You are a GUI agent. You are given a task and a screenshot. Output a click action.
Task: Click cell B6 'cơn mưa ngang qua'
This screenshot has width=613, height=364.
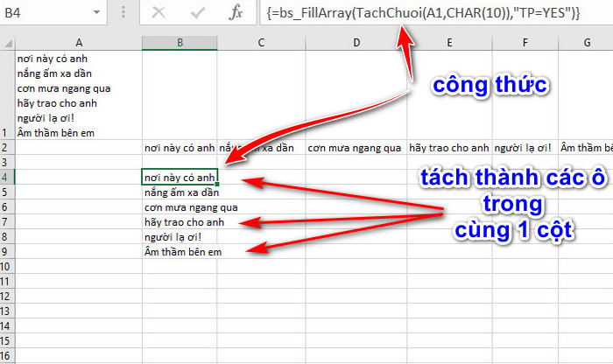click(180, 206)
